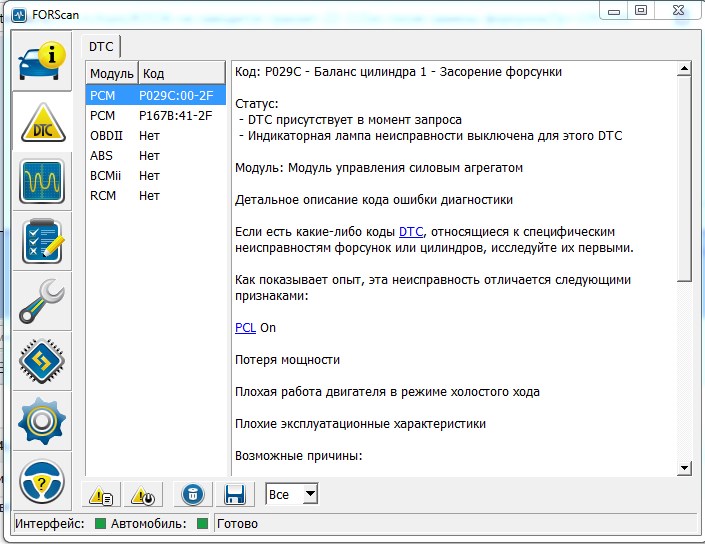Open the 'Все' filter dropdown

tap(292, 495)
